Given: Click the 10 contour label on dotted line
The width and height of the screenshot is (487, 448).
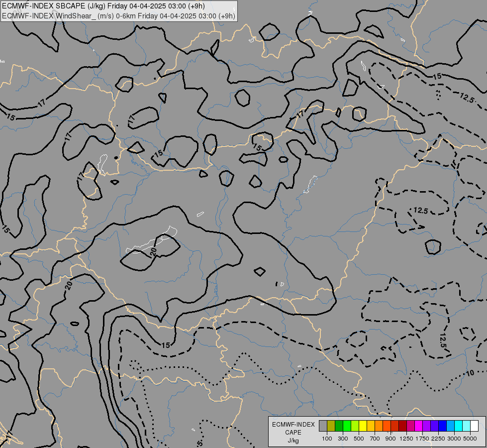Looking at the screenshot, I should [470, 373].
